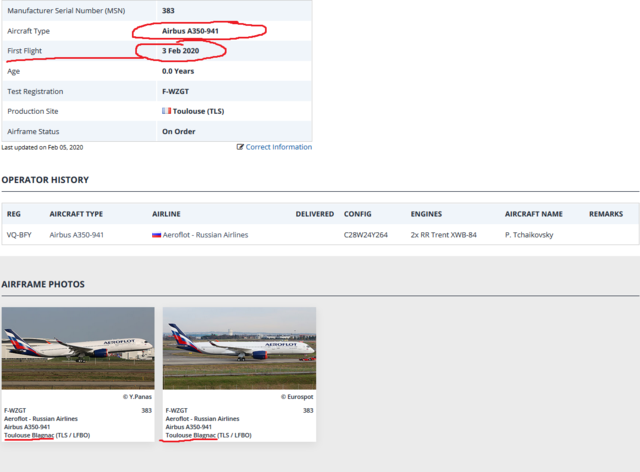The height and width of the screenshot is (472, 640).
Task: Click the REG column header
Action: click(x=13, y=214)
